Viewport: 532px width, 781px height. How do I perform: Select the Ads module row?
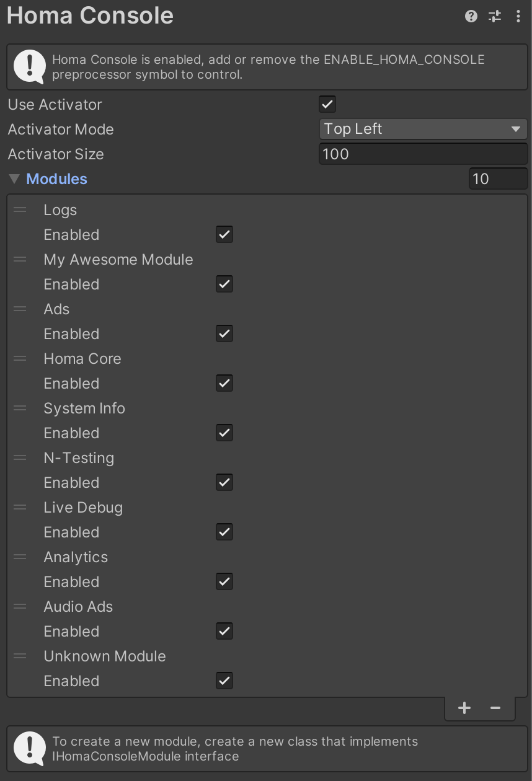[x=267, y=309]
